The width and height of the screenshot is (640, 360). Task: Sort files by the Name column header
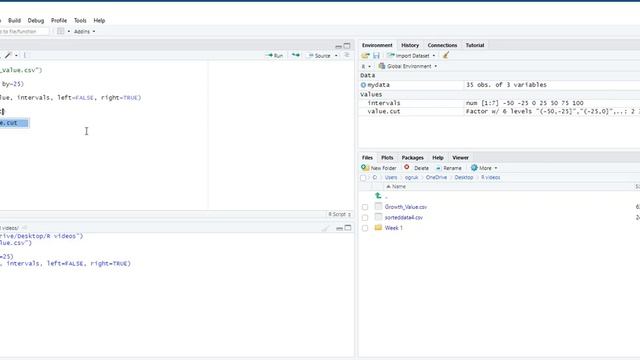pyautogui.click(x=396, y=187)
